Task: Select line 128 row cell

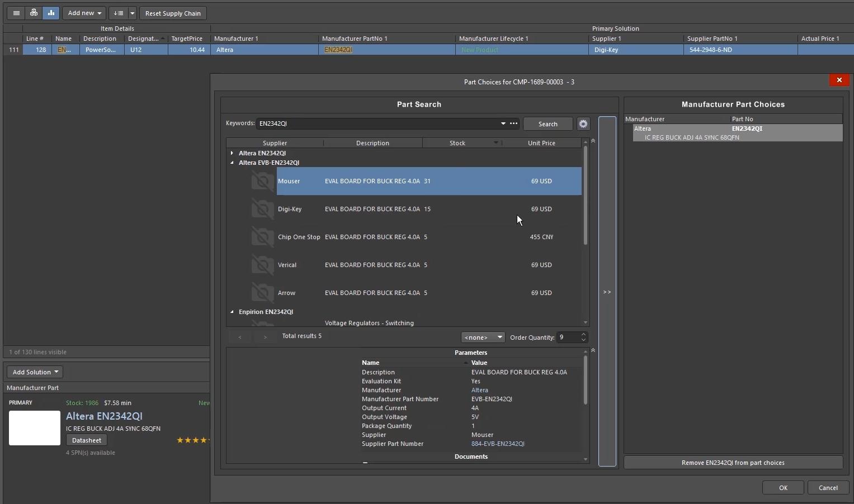Action: pos(37,50)
